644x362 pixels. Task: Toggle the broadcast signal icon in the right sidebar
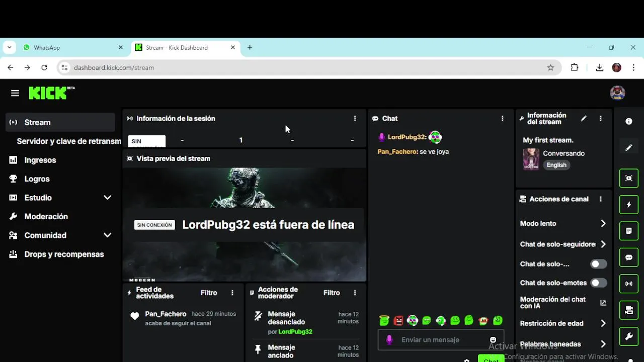tap(629, 284)
